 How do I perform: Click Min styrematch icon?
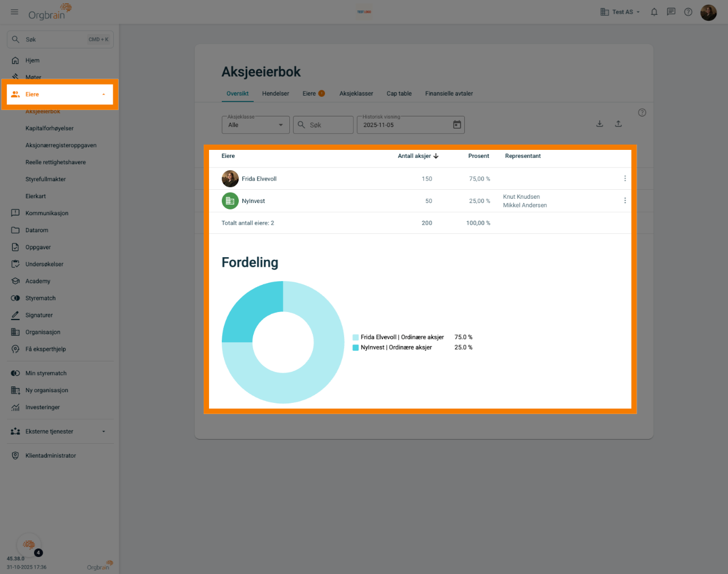[15, 373]
